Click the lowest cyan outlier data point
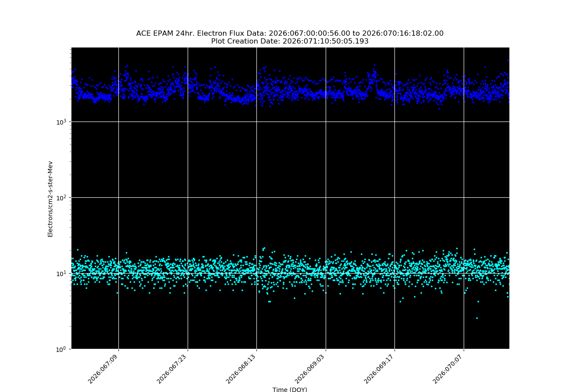The image size is (566, 392). tap(476, 318)
